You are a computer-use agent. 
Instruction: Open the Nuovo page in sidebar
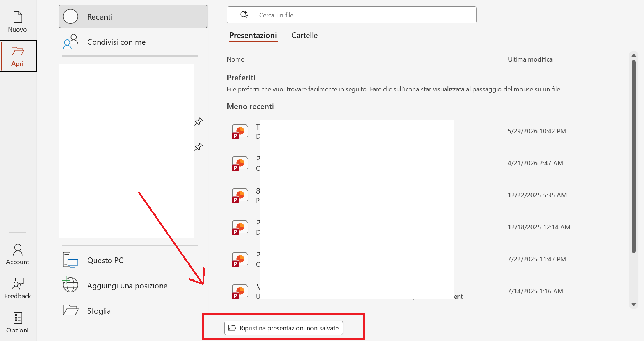click(x=17, y=22)
